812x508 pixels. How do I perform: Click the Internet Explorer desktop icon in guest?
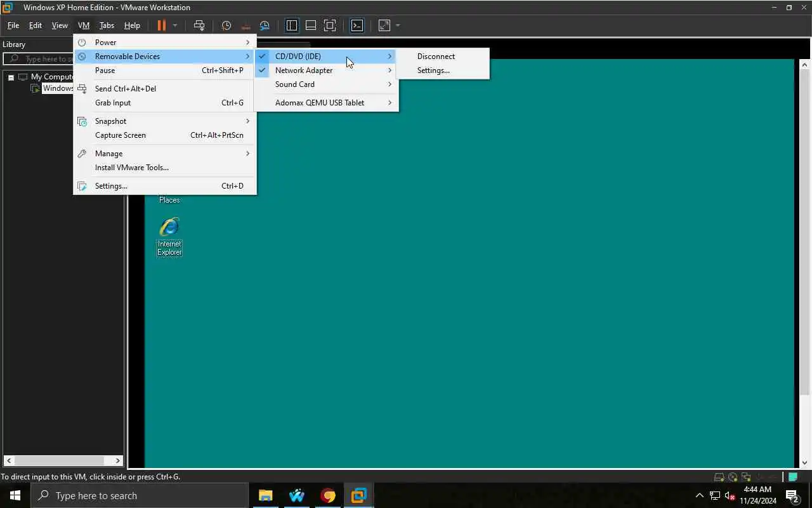point(169,236)
